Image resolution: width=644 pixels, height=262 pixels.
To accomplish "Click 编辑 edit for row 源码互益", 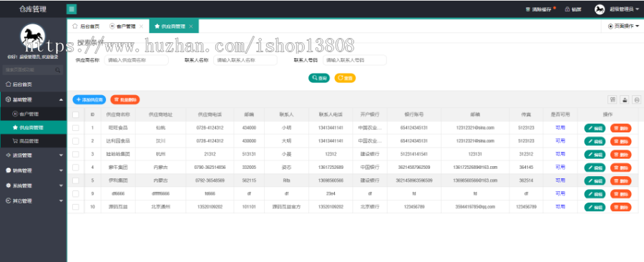I will tap(595, 207).
